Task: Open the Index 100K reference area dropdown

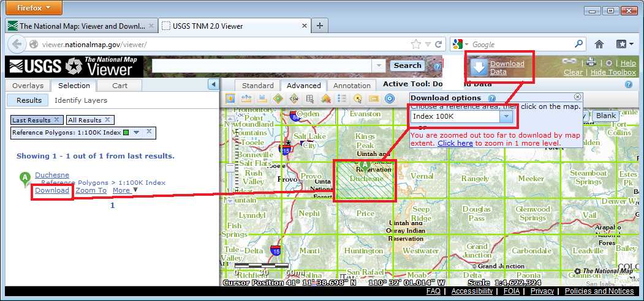Action: pyautogui.click(x=506, y=116)
